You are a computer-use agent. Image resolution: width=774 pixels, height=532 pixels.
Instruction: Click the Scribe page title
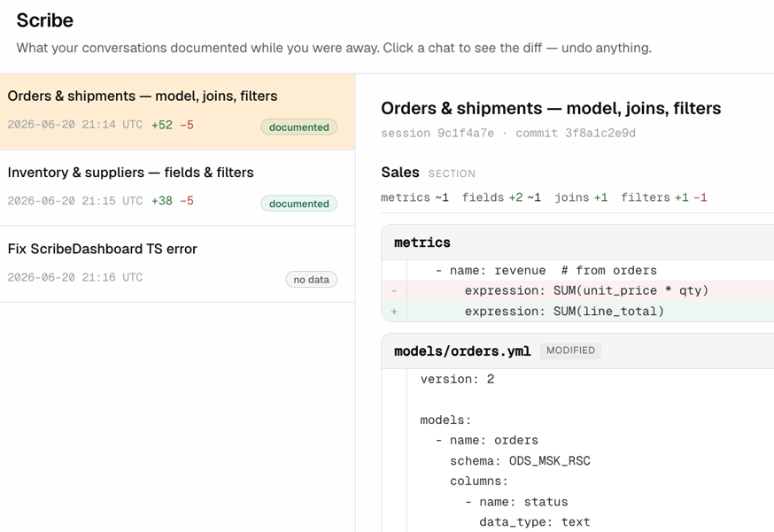[x=45, y=20]
